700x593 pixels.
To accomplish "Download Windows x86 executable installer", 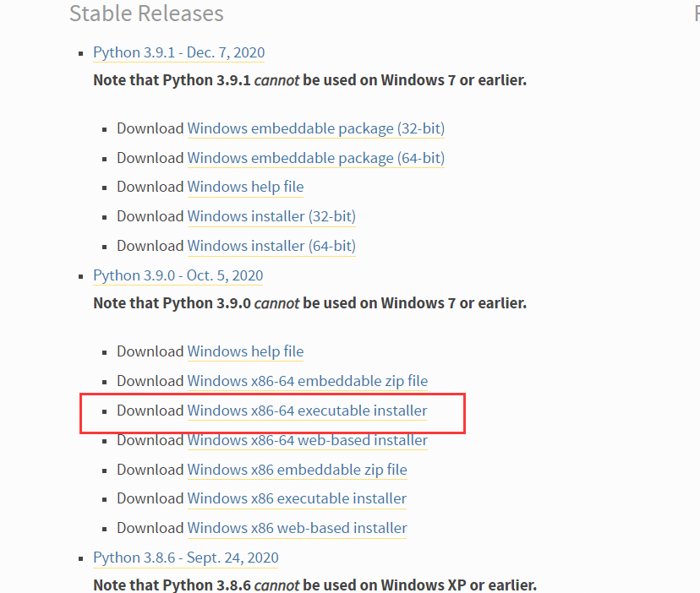I will (297, 498).
